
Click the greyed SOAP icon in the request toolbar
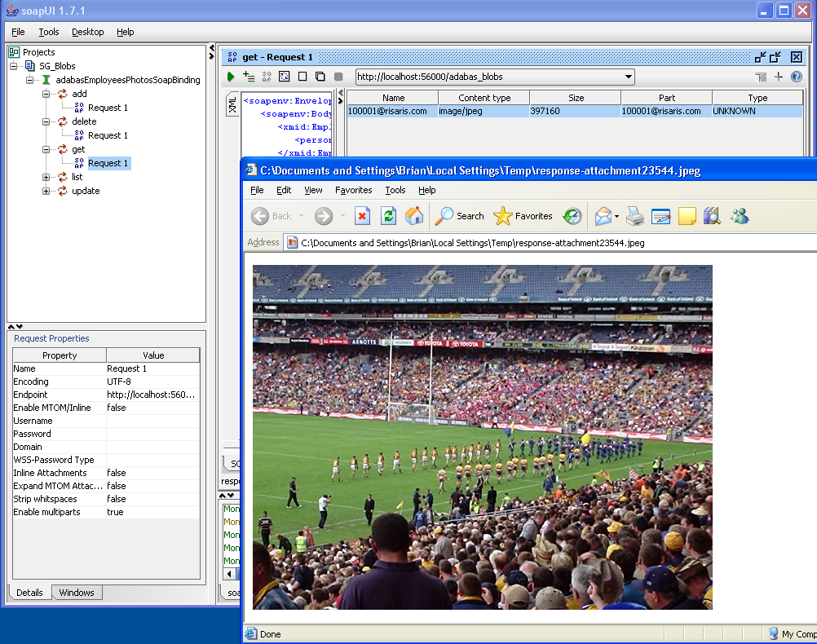267,77
